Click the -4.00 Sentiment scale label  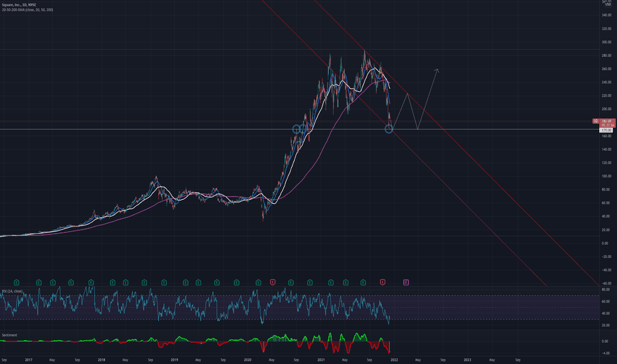click(606, 353)
